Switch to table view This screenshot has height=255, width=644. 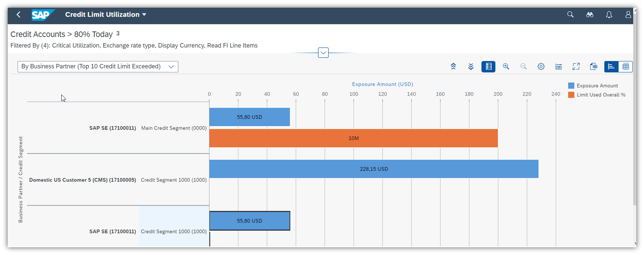coord(625,66)
